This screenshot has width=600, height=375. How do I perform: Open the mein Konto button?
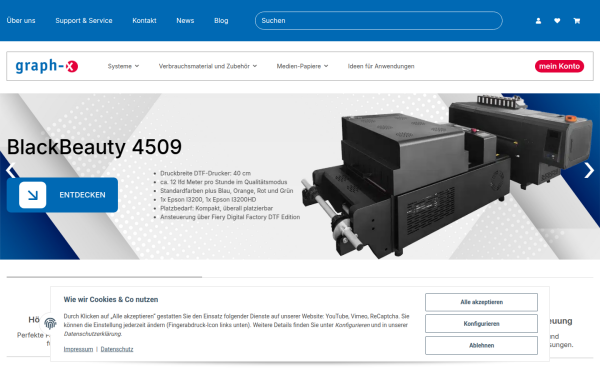pos(559,66)
